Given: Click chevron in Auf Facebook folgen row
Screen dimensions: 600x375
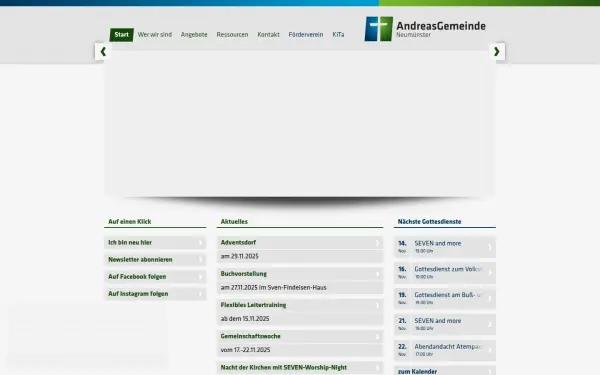Looking at the screenshot, I should tap(200, 277).
